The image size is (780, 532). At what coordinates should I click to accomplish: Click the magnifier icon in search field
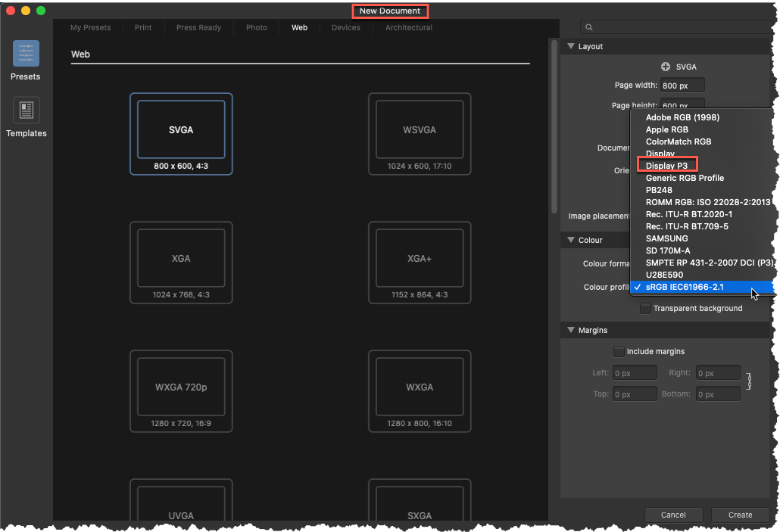point(588,26)
